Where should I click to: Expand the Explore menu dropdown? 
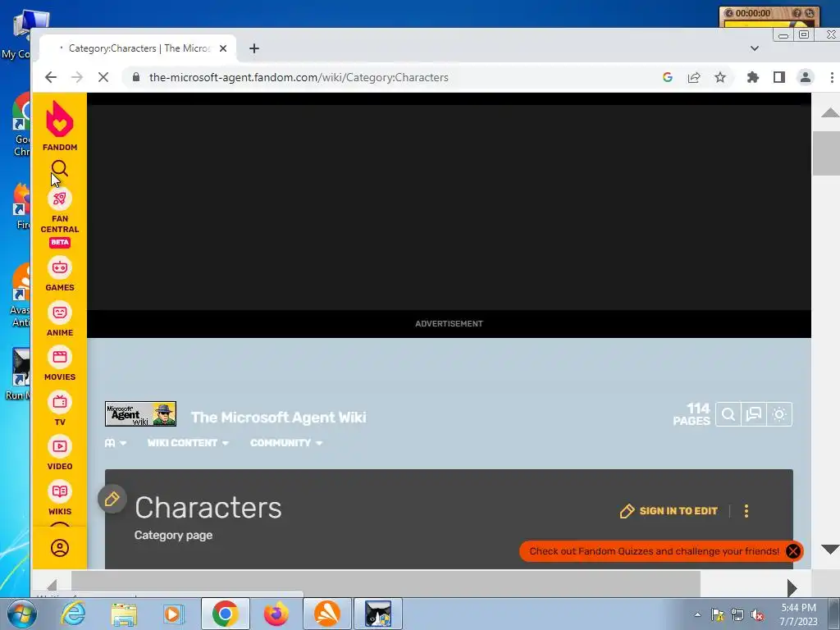(x=115, y=443)
